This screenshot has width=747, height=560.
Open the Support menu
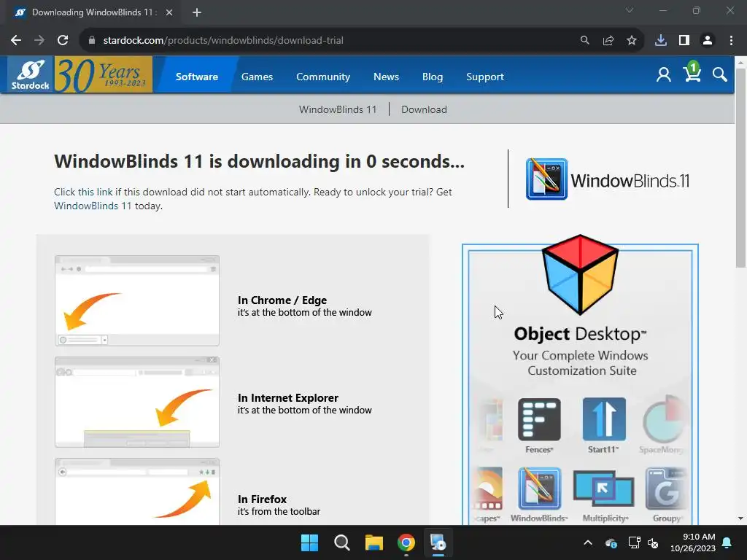(485, 77)
